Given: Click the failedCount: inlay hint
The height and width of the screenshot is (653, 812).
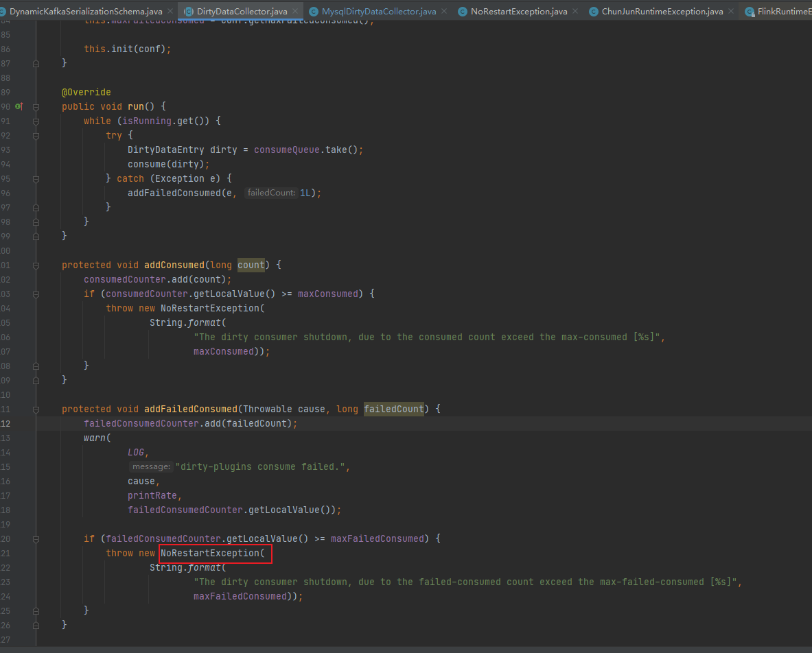Looking at the screenshot, I should [x=271, y=193].
